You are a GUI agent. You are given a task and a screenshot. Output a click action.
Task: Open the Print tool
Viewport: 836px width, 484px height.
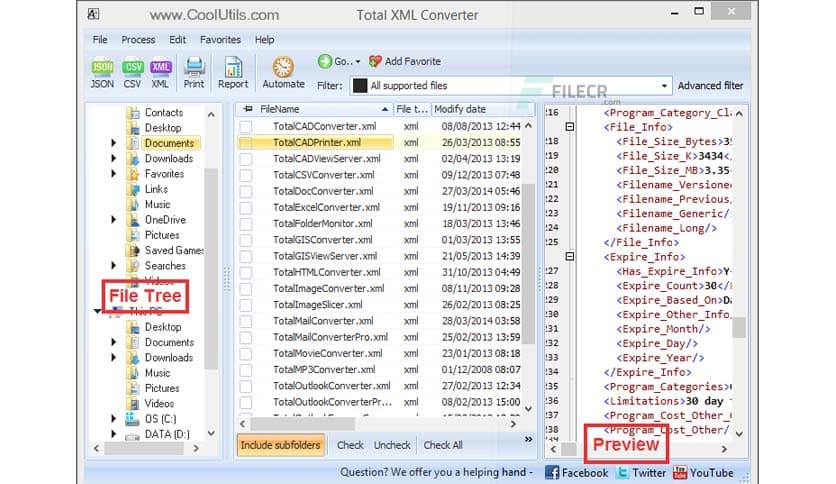[x=194, y=72]
